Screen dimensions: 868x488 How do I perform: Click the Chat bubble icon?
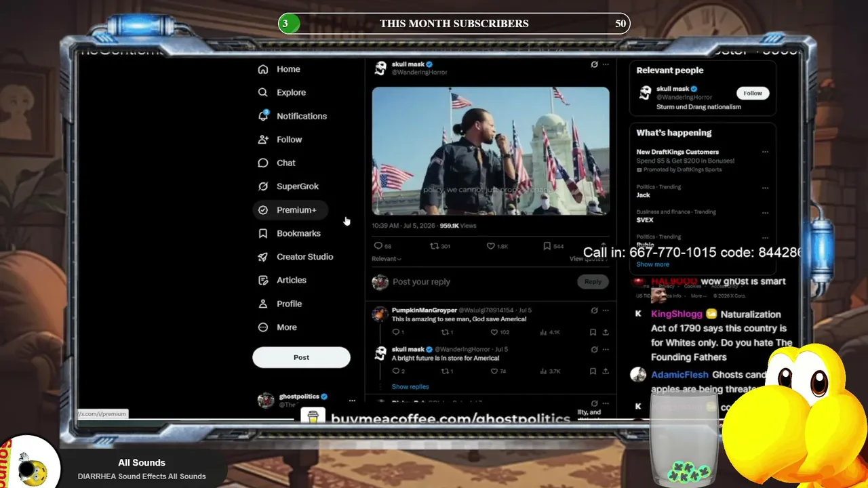coord(263,163)
